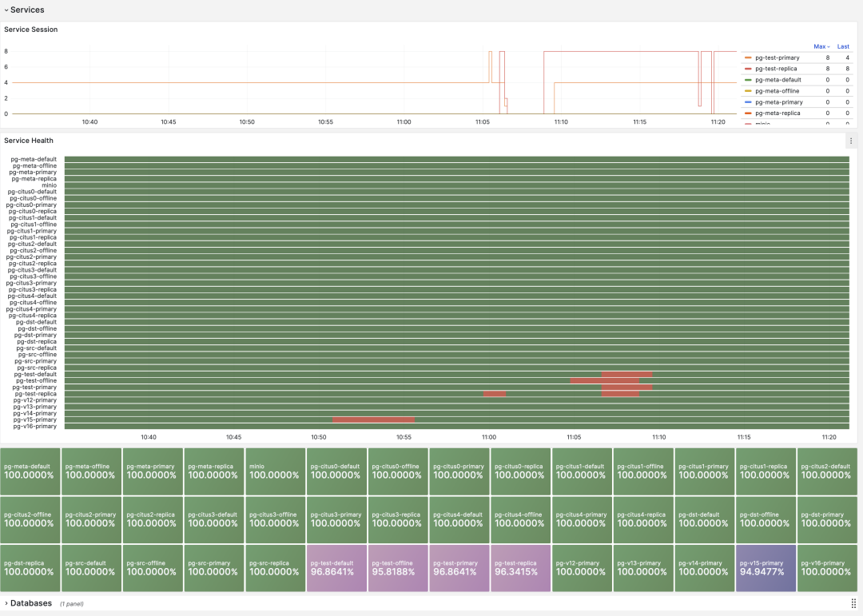The height and width of the screenshot is (616, 863).
Task: Toggle the pg-meta-offline series visibility
Action: coord(777,91)
